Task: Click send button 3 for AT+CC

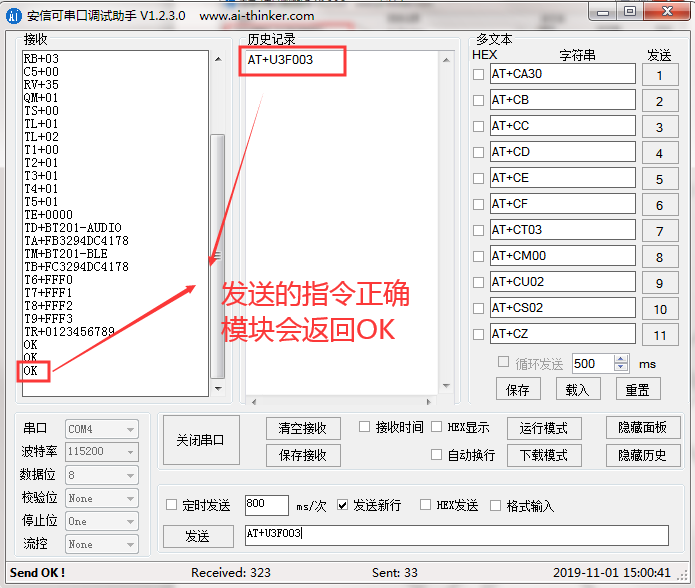Action: click(660, 127)
